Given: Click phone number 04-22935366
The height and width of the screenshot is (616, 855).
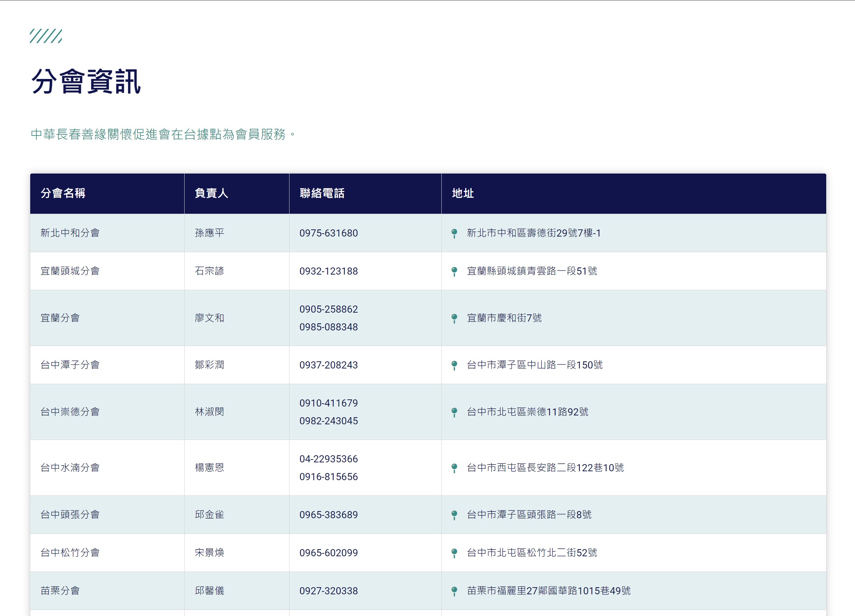Looking at the screenshot, I should pyautogui.click(x=329, y=459).
